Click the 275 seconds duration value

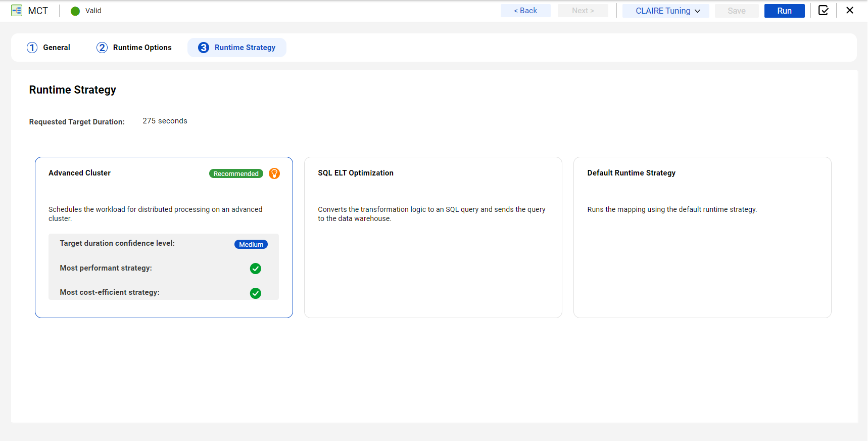(165, 121)
